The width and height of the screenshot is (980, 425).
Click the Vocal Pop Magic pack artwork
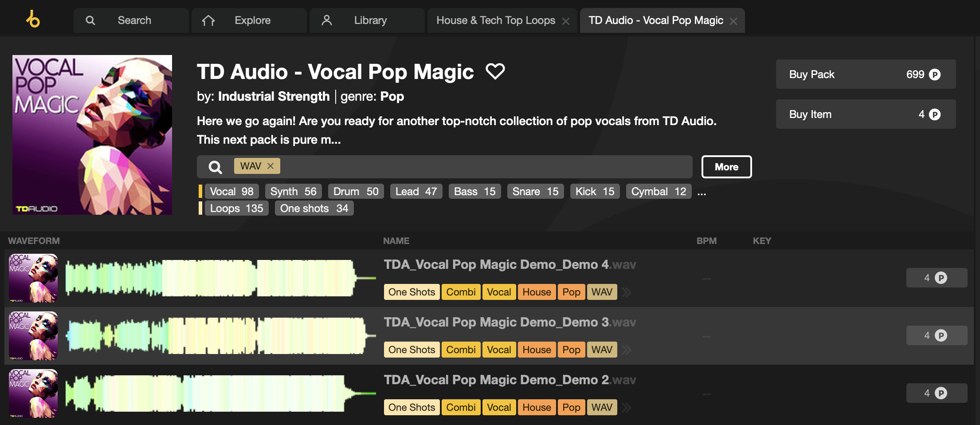[x=92, y=134]
